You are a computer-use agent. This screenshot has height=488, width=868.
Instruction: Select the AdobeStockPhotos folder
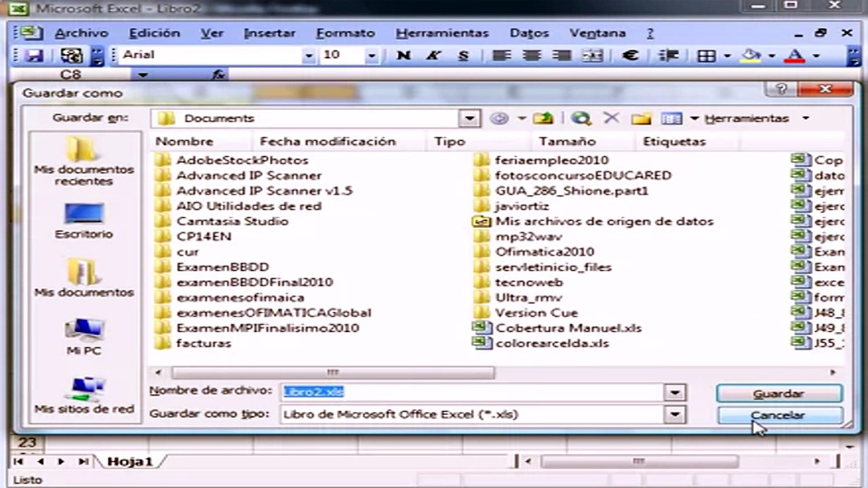(231, 161)
